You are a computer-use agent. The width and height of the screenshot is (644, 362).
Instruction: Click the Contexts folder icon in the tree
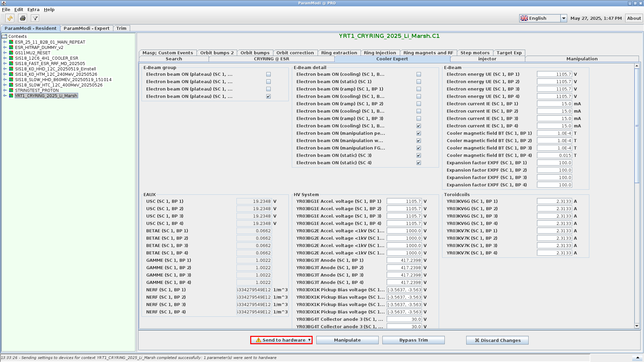point(4,36)
